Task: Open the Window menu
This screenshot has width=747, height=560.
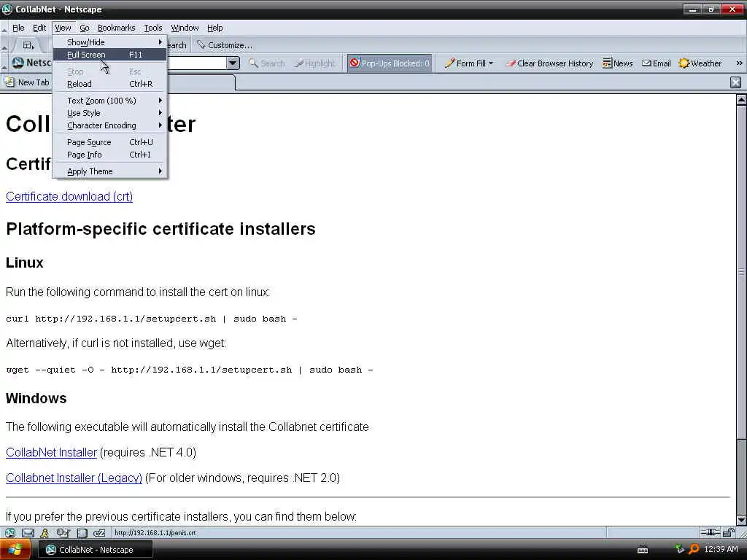Action: [185, 28]
